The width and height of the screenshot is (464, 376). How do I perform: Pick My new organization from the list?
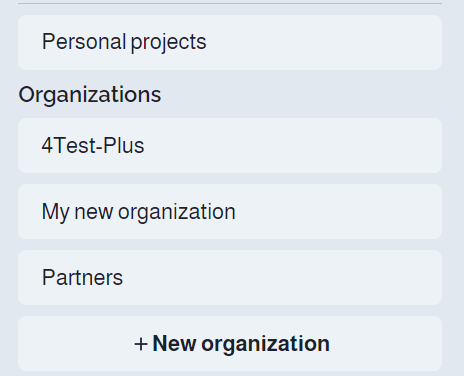point(230,211)
